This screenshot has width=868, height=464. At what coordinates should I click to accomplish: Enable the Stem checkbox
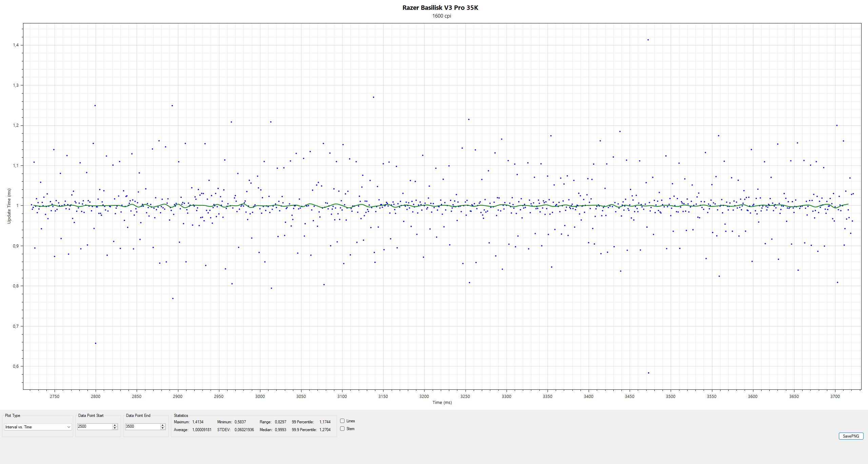click(x=342, y=429)
